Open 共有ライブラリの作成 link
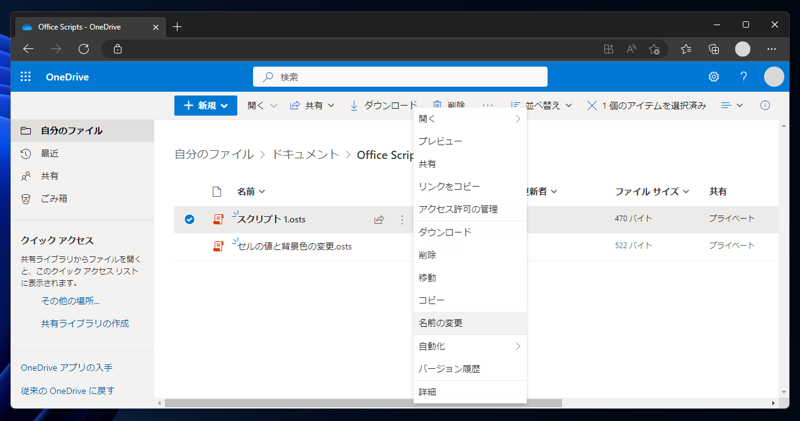This screenshot has width=800, height=421. [85, 324]
